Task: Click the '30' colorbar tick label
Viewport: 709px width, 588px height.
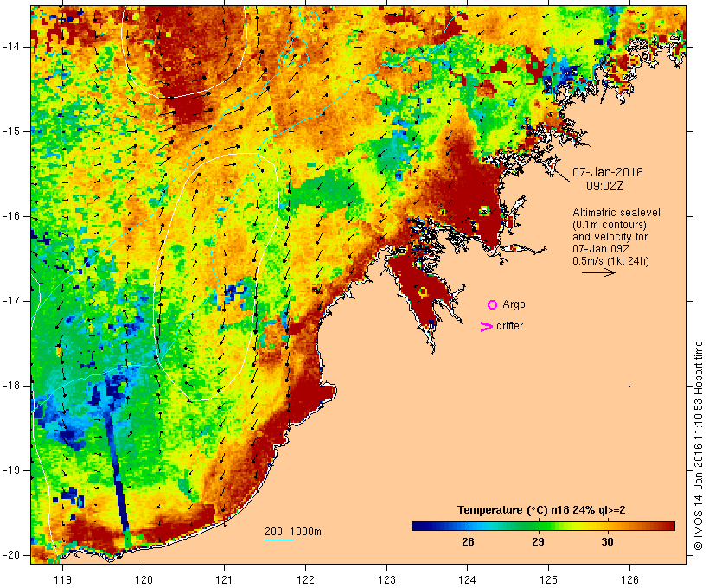Action: click(x=607, y=542)
